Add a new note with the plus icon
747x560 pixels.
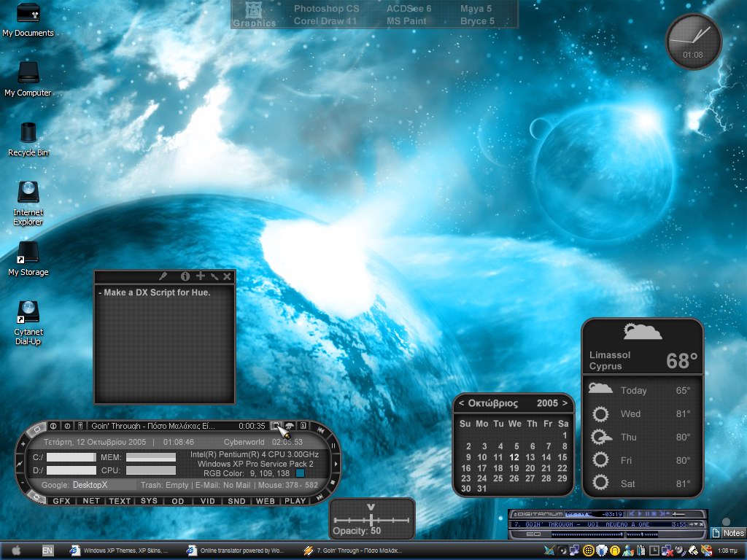[201, 276]
